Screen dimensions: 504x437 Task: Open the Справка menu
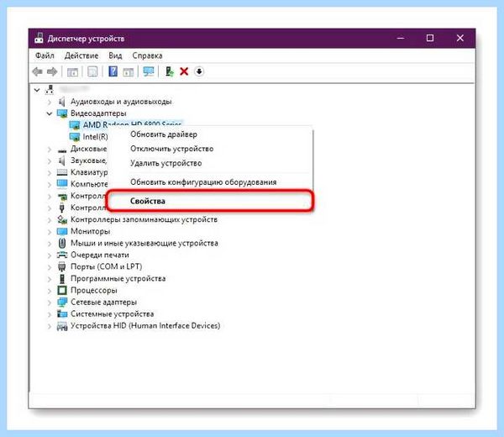tap(147, 55)
